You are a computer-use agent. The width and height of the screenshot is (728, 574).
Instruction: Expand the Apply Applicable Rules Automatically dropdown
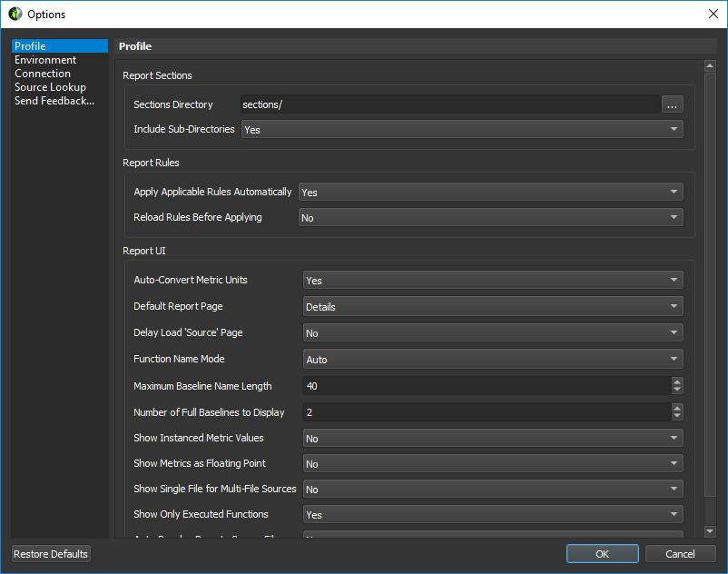tap(490, 193)
